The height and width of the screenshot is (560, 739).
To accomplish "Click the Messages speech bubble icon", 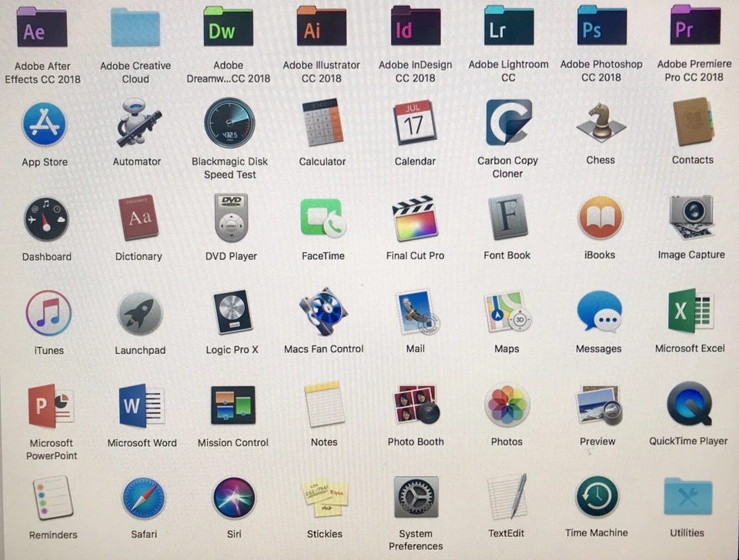I will tap(600, 312).
